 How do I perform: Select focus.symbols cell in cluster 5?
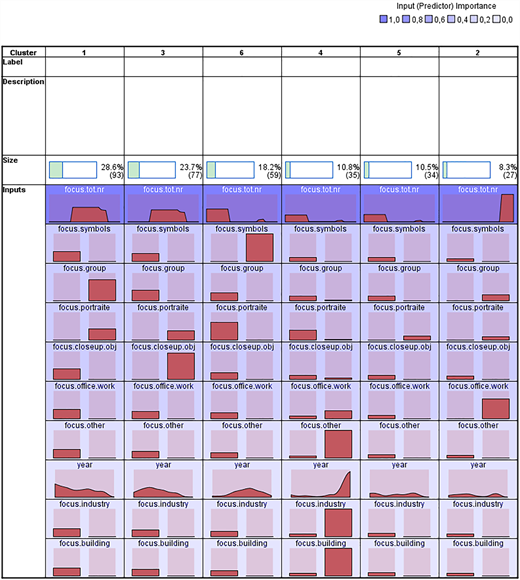coord(399,244)
